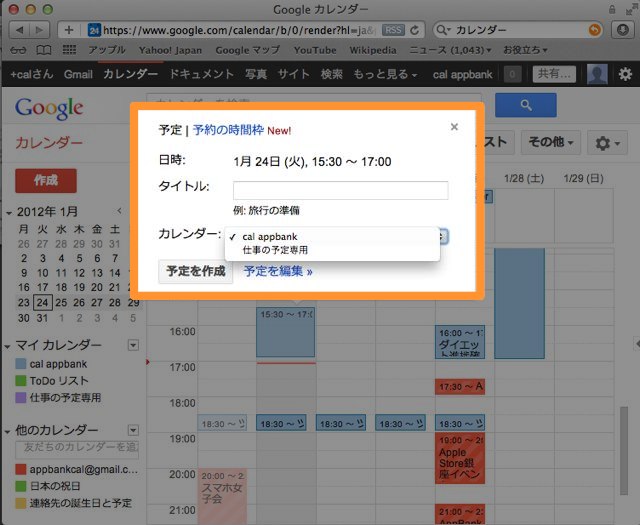Click the Google logo
The width and height of the screenshot is (640, 525).
click(x=49, y=109)
